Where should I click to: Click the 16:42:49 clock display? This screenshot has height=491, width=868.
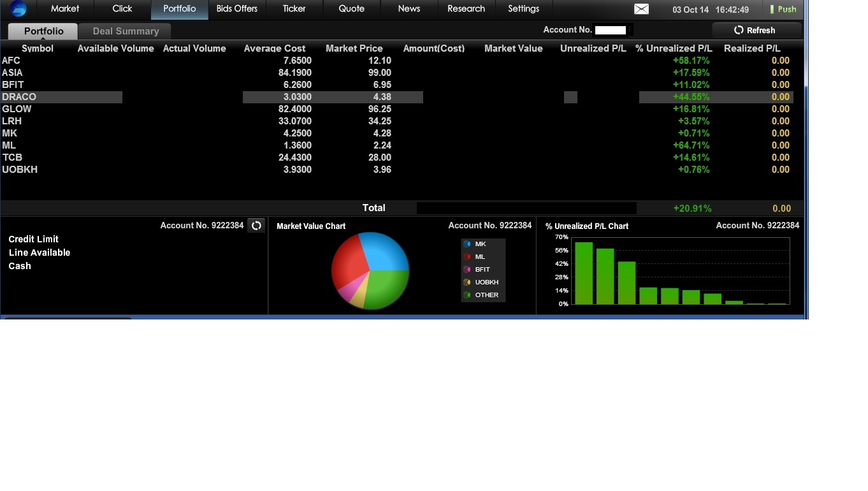(x=732, y=10)
